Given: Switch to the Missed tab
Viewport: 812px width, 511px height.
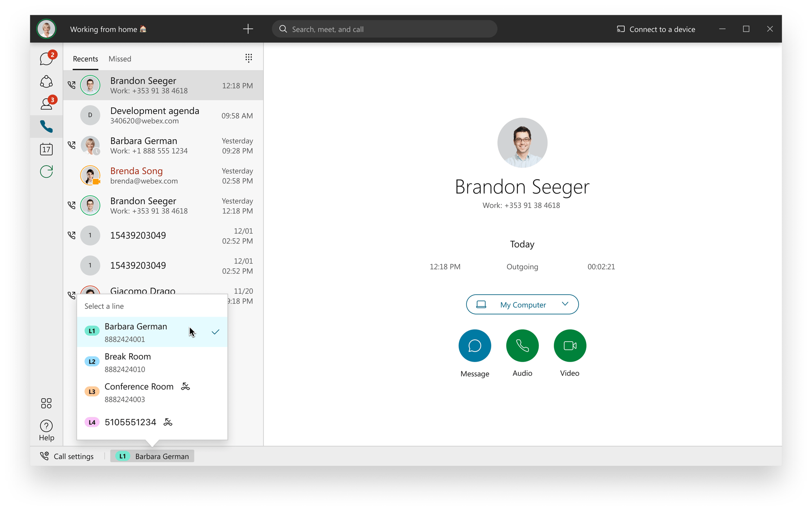Looking at the screenshot, I should (120, 59).
